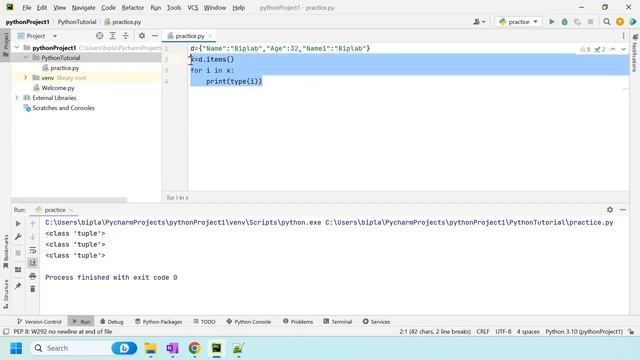Collapse the pythonProject1 root folder
Viewport: 640px width, 360px height.
coord(17,48)
